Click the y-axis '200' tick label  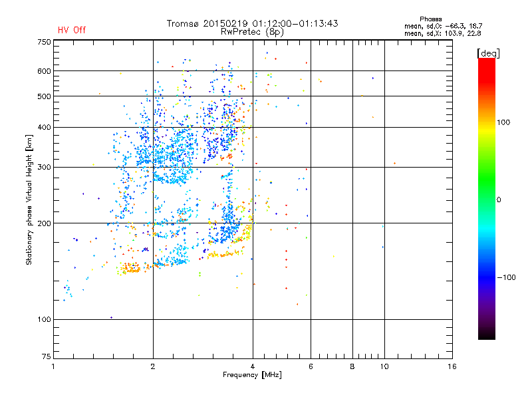click(44, 223)
